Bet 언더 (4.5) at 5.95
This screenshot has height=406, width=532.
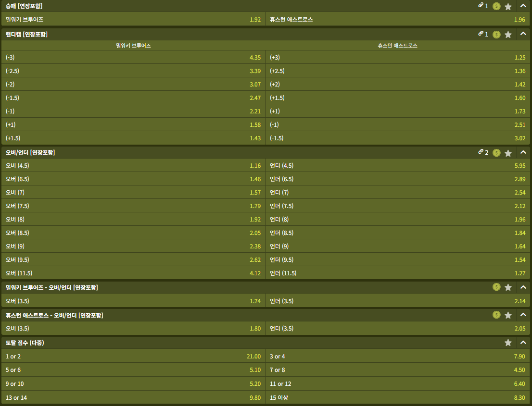coord(398,165)
